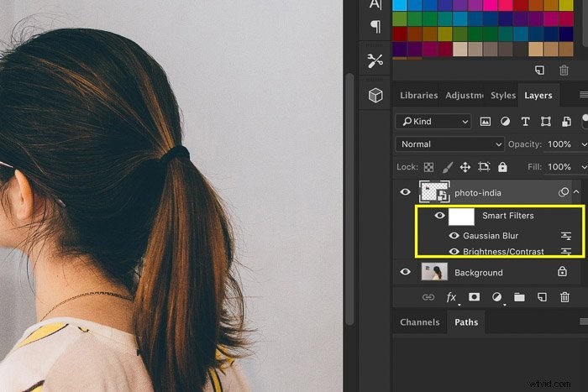Click the Background layer thumbnail

point(434,272)
